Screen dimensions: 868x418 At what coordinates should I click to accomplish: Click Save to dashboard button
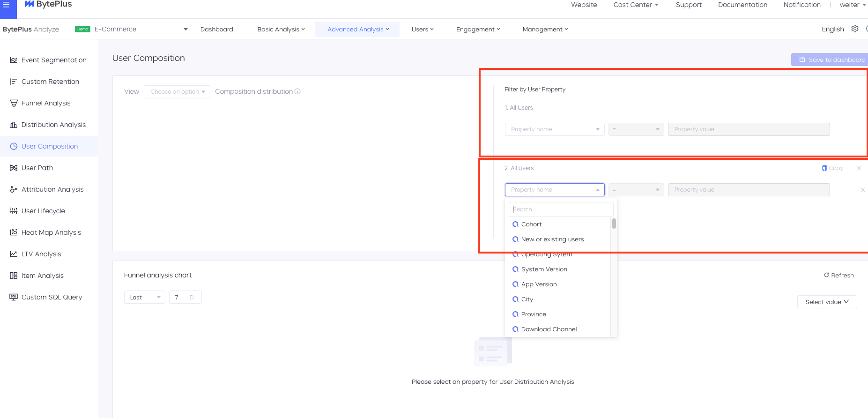[x=830, y=60]
